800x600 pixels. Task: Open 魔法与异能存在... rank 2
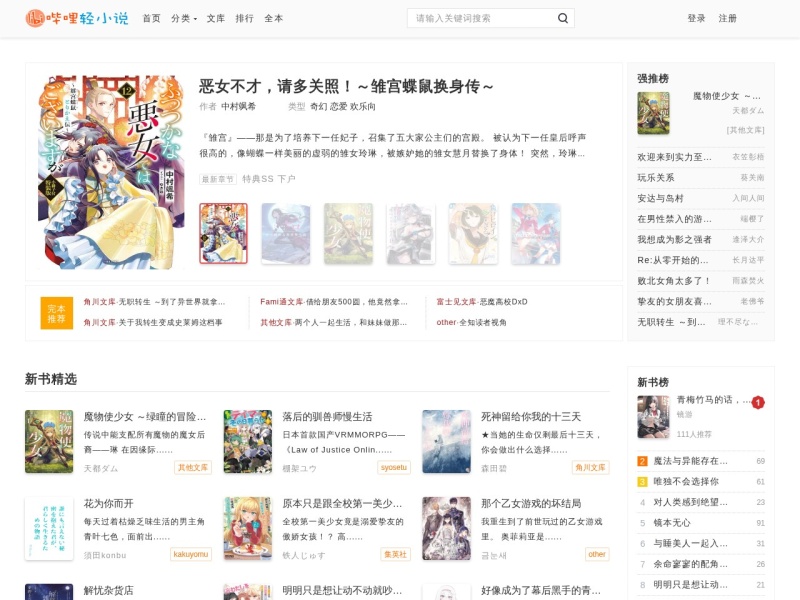690,461
